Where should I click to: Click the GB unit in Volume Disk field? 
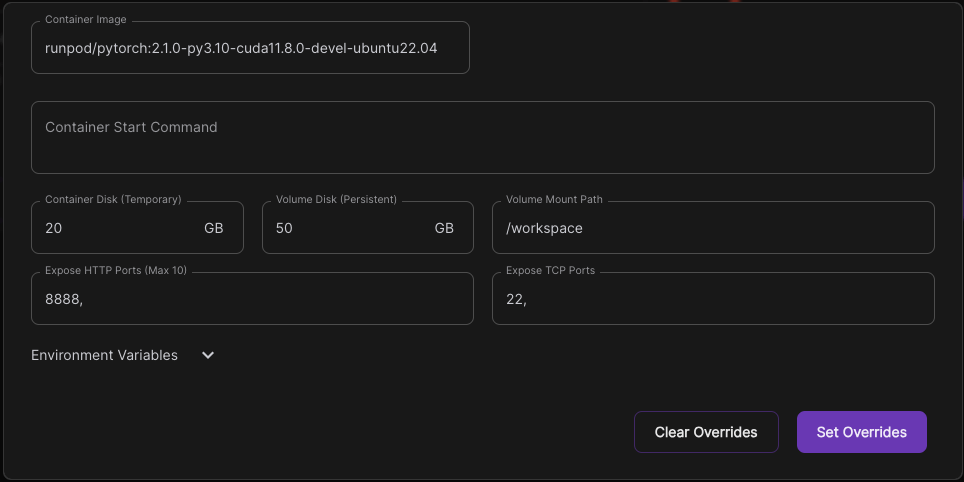point(444,228)
